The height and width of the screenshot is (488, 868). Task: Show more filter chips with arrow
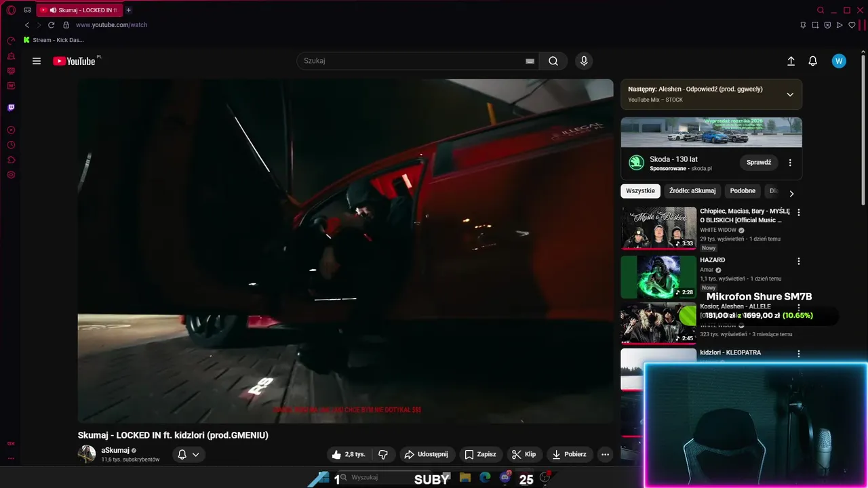coord(791,194)
